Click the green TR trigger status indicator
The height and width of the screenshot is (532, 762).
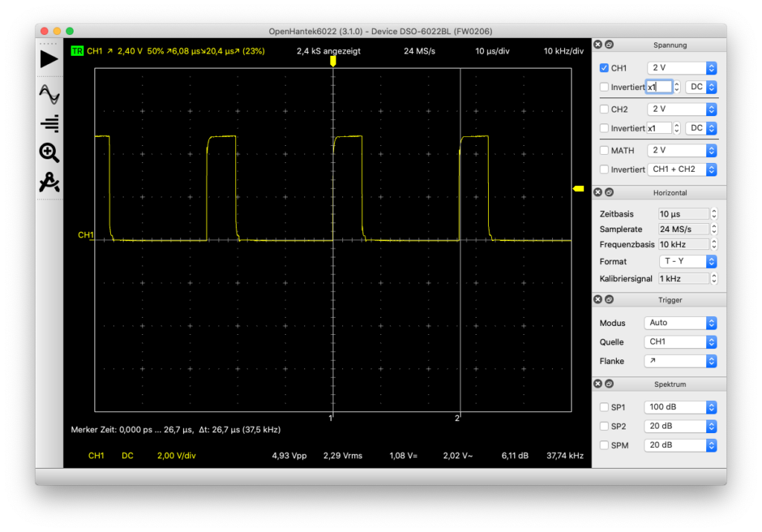77,51
